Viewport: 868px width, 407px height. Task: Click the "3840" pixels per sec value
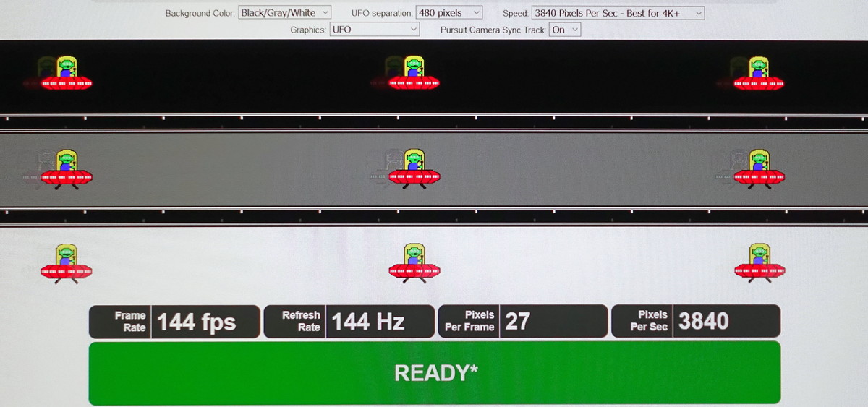point(703,322)
